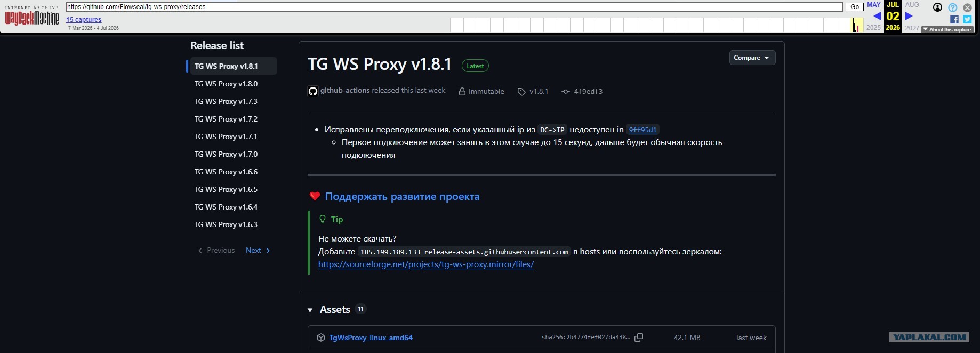Click the Assets count badge 11
This screenshot has height=353, width=980.
(361, 309)
